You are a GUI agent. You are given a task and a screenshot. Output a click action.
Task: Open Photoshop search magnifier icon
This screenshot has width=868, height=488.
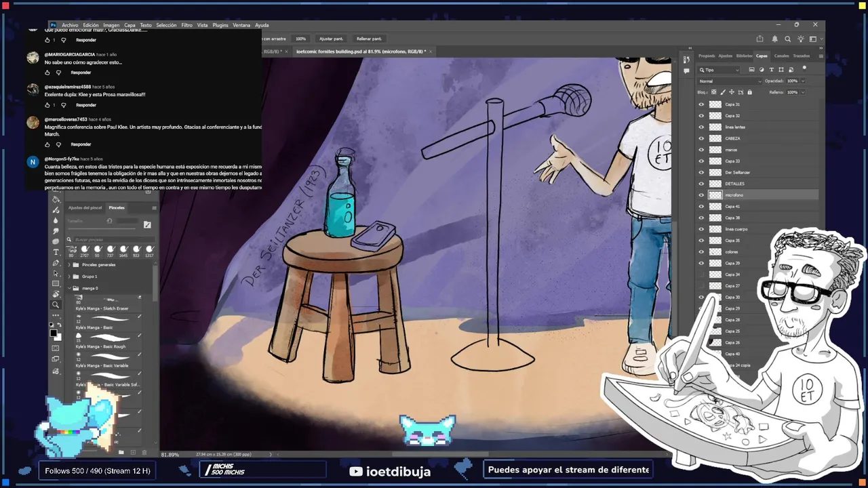tap(787, 39)
